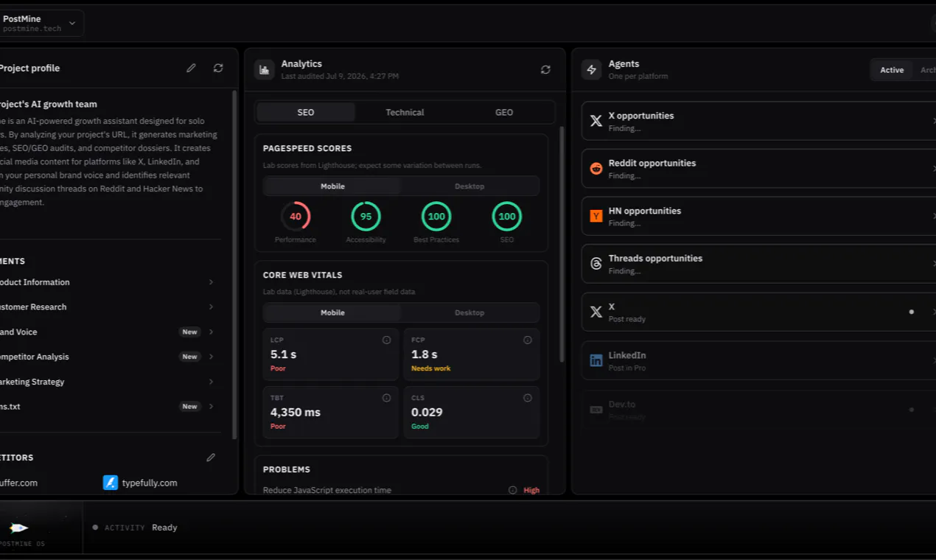
Task: Select the Active agents tab
Action: (x=892, y=70)
